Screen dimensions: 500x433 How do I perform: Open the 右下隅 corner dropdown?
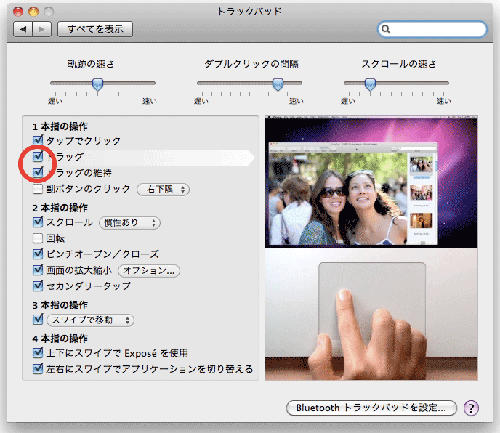(x=163, y=189)
